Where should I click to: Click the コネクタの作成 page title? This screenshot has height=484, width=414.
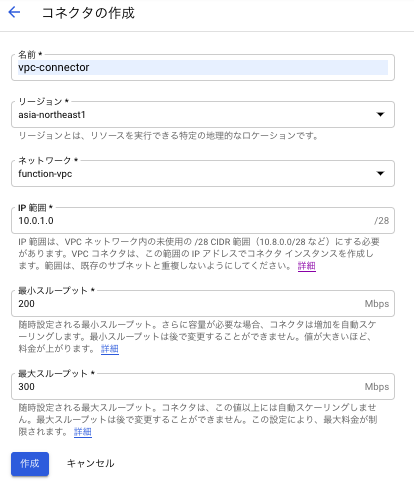(x=88, y=13)
